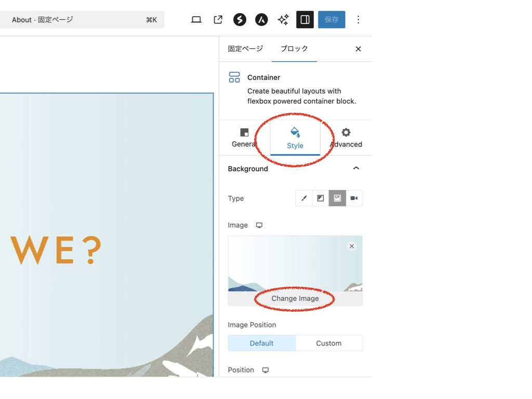Select gradient background type icon
Viewport: 532px width, 399px height.
[x=321, y=198]
